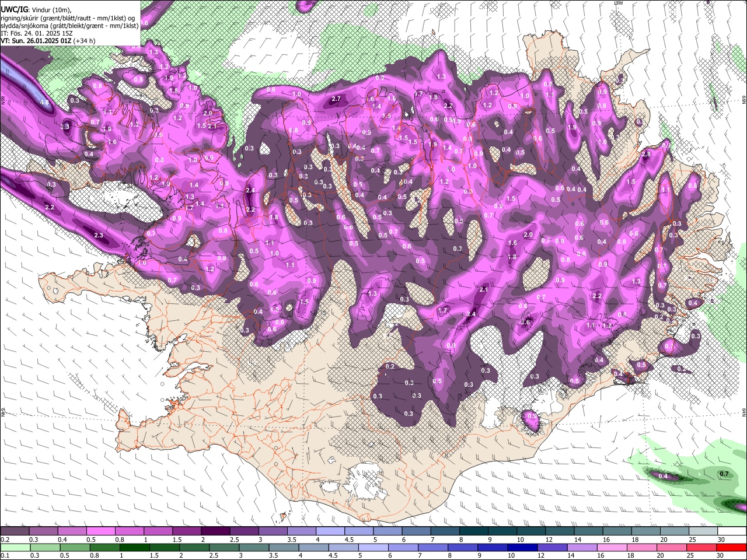Screen dimensions: 747x560
Task: Pick the light pink legend swatch between 16 and 18
Action: [x=613, y=547]
